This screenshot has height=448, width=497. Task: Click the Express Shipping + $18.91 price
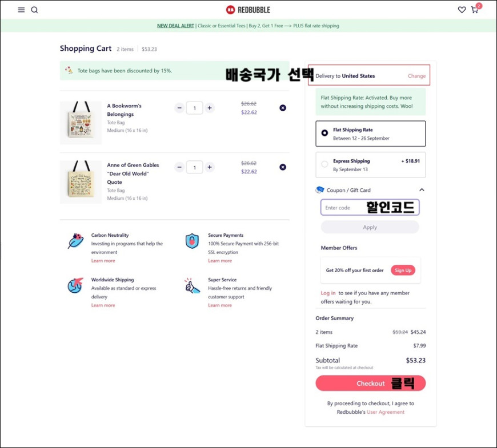click(411, 161)
